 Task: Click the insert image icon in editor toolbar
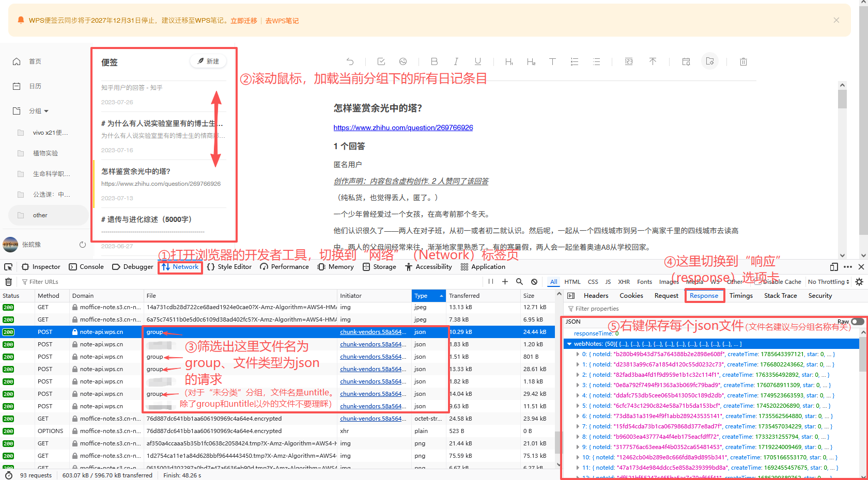pos(403,61)
